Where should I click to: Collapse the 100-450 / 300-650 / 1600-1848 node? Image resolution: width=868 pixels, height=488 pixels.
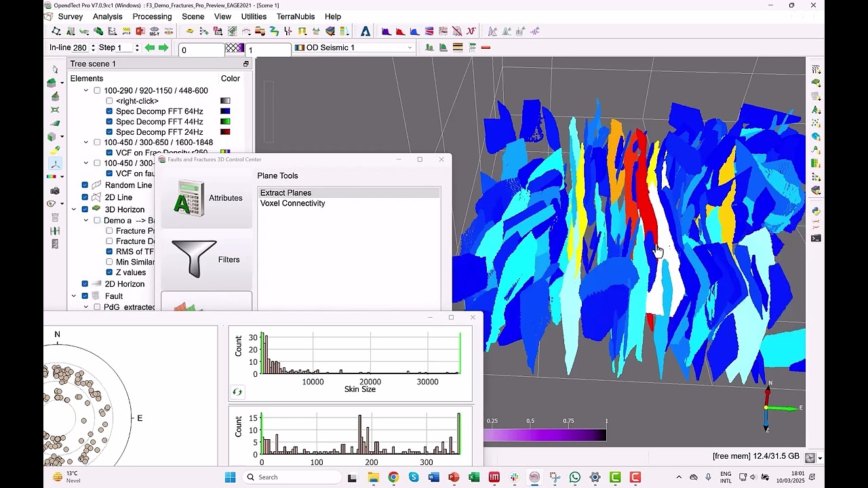pos(86,142)
